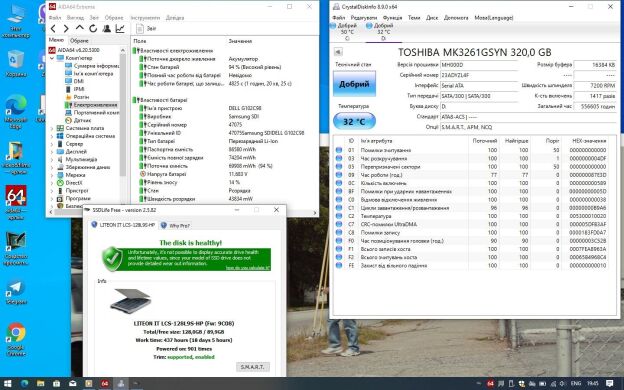Click the AIDA64 up-level arrow

point(80,28)
